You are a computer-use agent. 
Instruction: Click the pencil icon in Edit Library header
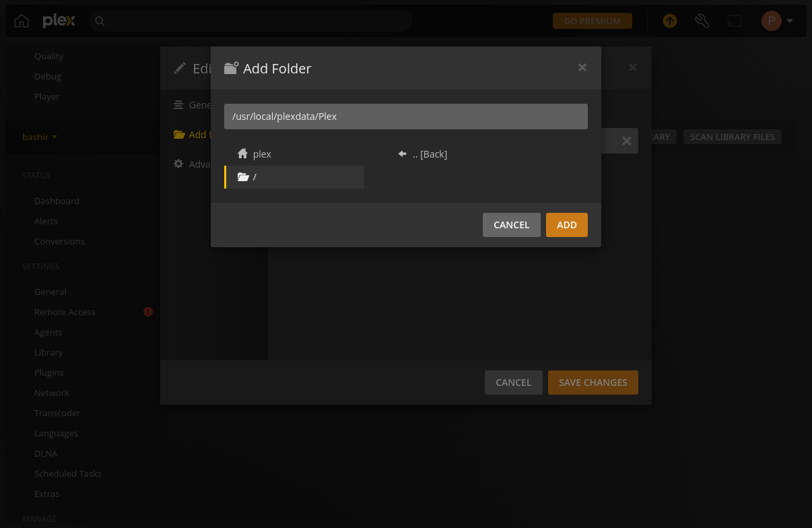tap(180, 68)
